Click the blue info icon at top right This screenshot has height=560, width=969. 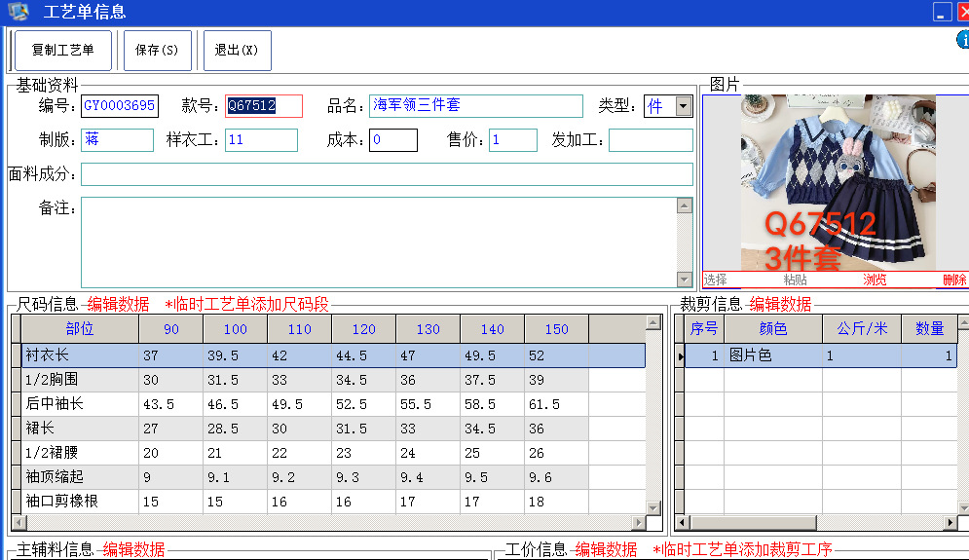[x=963, y=40]
